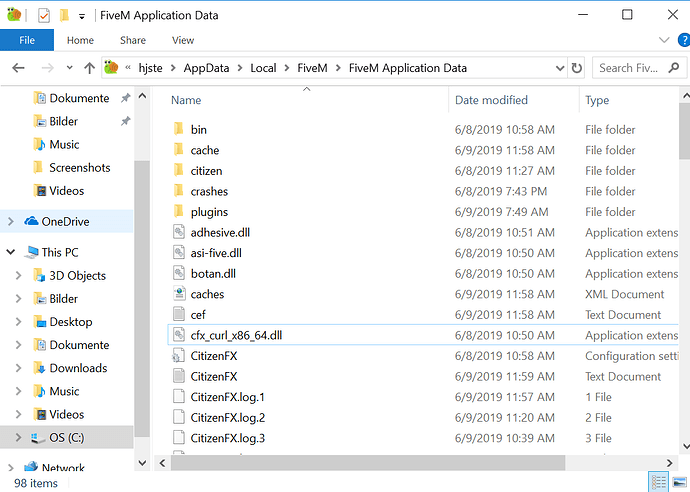Click the Local breadcrumb segment

[263, 68]
